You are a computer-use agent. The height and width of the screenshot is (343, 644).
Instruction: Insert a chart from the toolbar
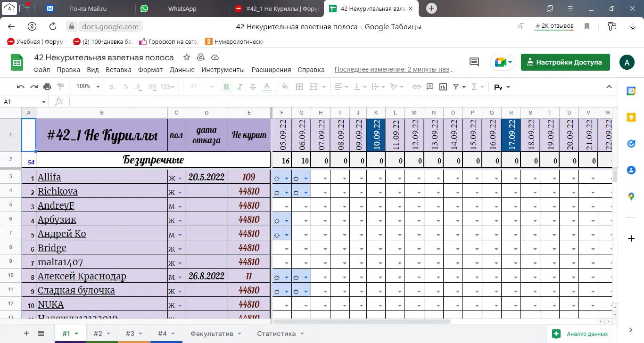(443, 87)
